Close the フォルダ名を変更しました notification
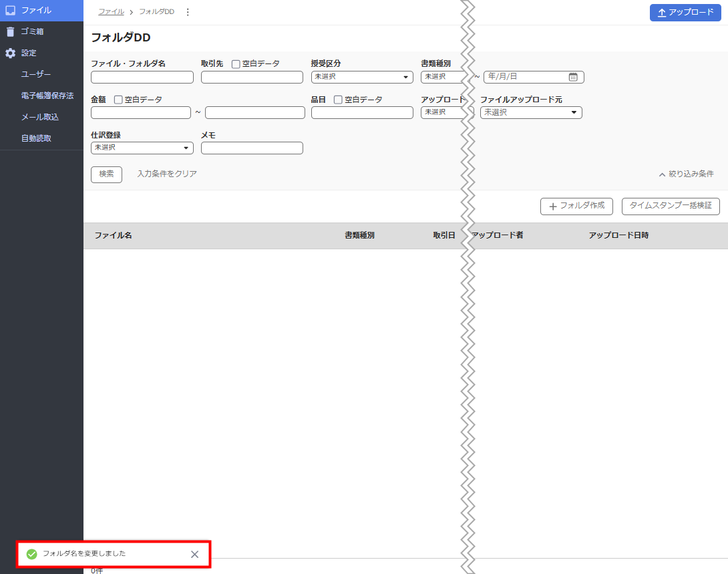Viewport: 728px width, 574px height. (194, 554)
